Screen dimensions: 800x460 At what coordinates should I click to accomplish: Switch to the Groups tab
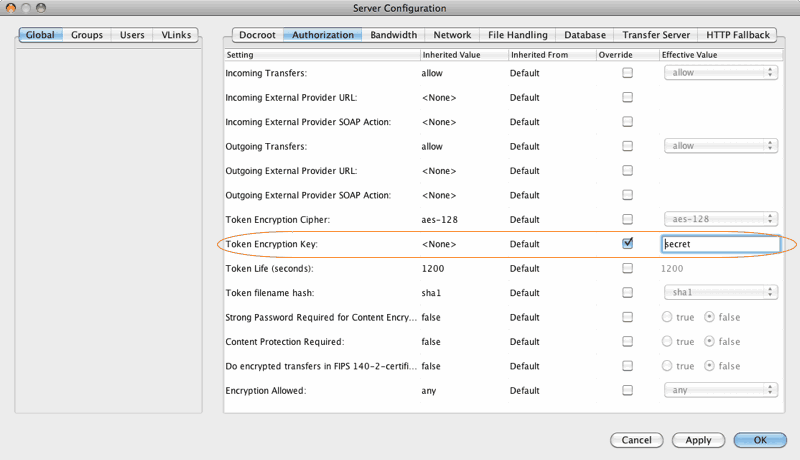point(87,35)
